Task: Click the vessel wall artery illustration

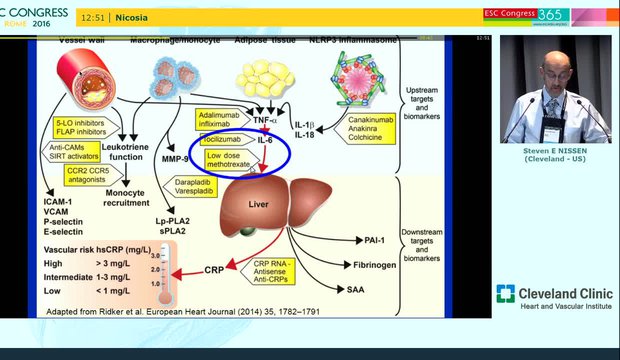Action: pos(86,79)
